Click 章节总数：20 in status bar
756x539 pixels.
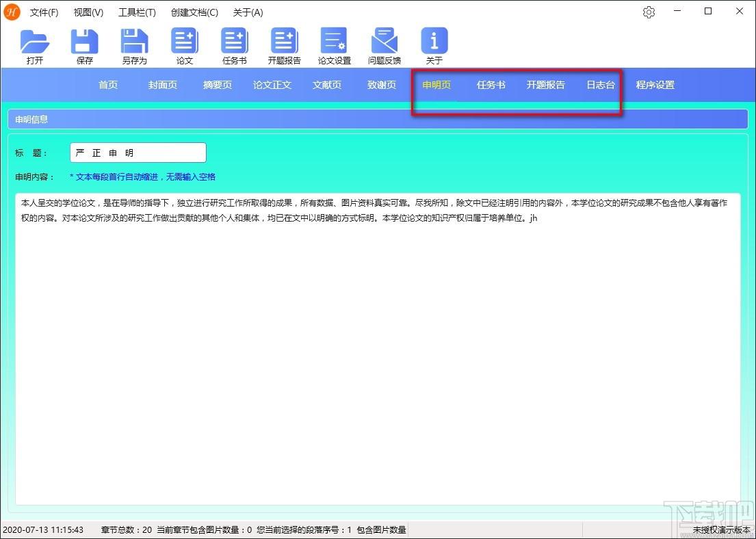point(127,530)
